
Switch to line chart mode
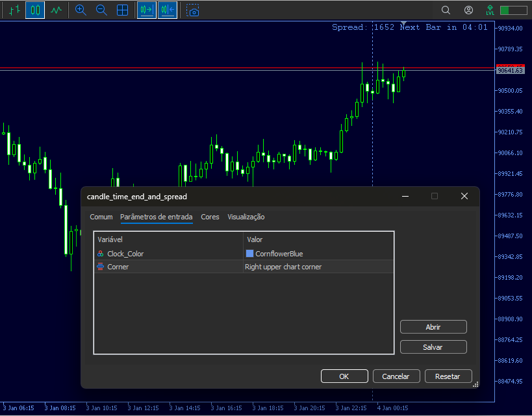point(57,10)
